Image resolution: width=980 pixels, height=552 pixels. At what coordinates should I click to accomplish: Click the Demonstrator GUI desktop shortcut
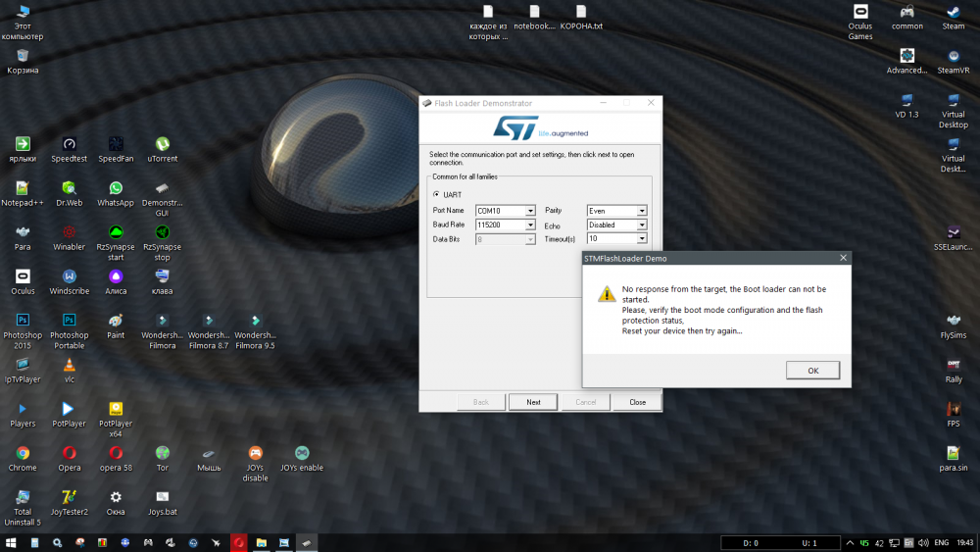(x=163, y=189)
